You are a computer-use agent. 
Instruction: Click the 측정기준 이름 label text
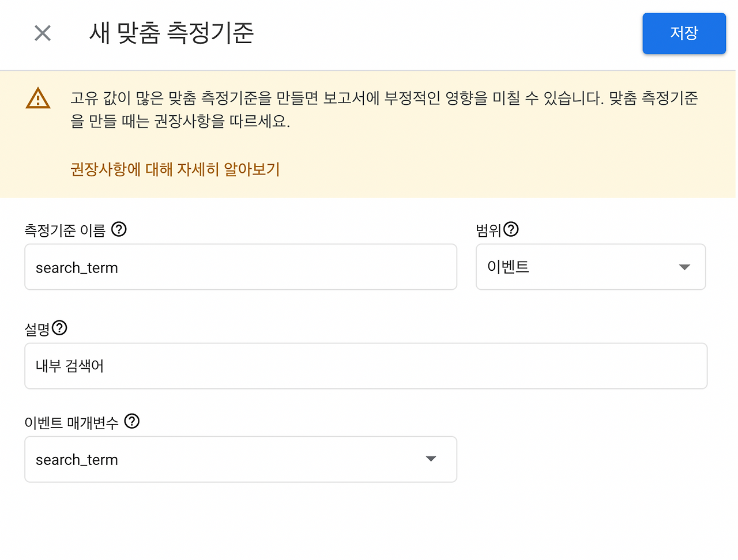(x=65, y=230)
